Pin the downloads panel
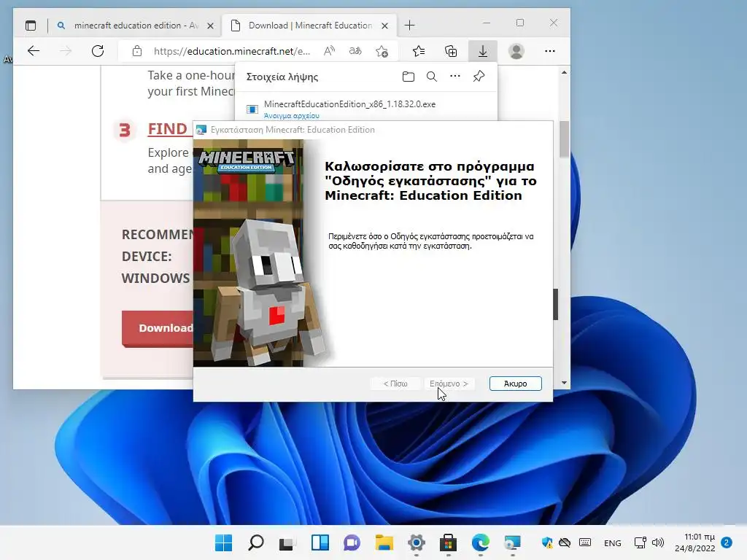The height and width of the screenshot is (560, 747). click(479, 76)
